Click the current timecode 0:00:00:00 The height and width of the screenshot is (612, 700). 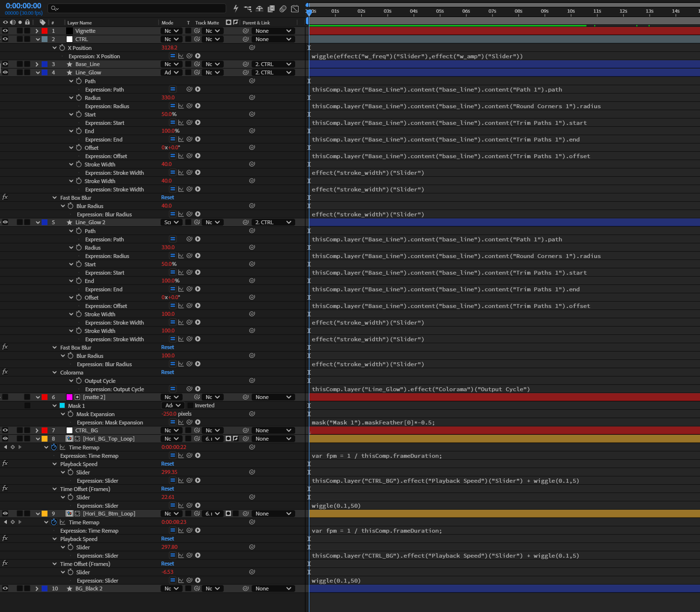tap(23, 6)
